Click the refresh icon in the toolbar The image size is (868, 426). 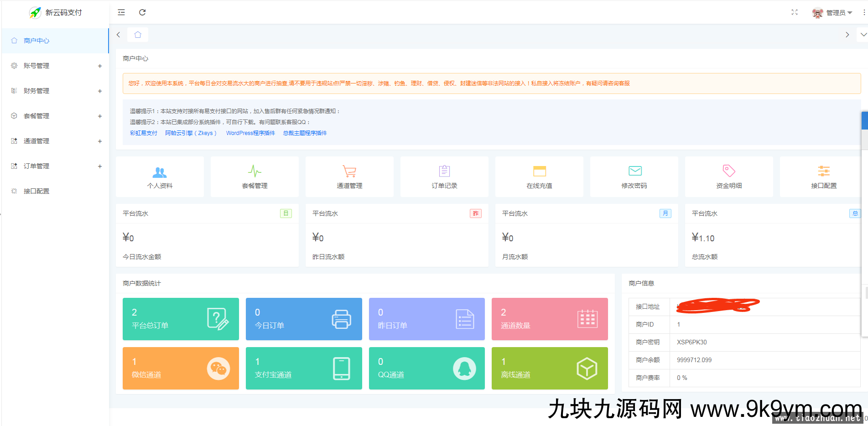(x=142, y=12)
